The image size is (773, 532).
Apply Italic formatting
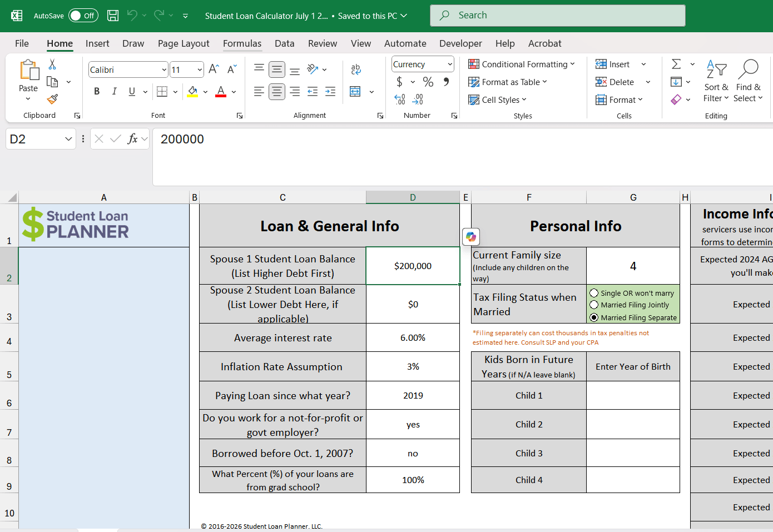[114, 92]
